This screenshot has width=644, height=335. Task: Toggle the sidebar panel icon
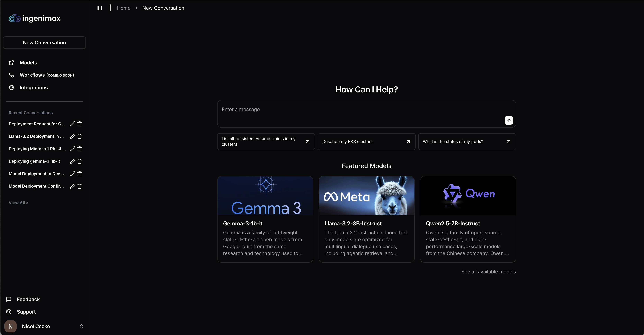99,8
